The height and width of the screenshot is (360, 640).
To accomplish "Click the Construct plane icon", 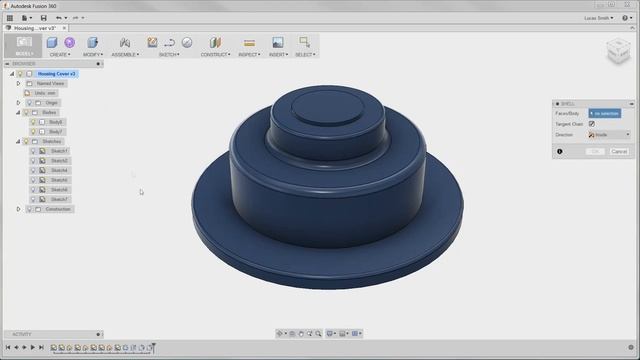I will coord(215,42).
